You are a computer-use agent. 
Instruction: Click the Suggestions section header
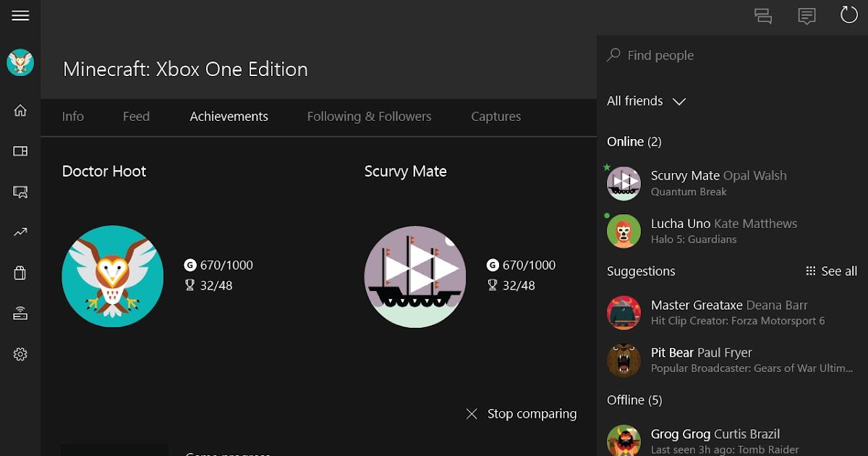pyautogui.click(x=641, y=271)
